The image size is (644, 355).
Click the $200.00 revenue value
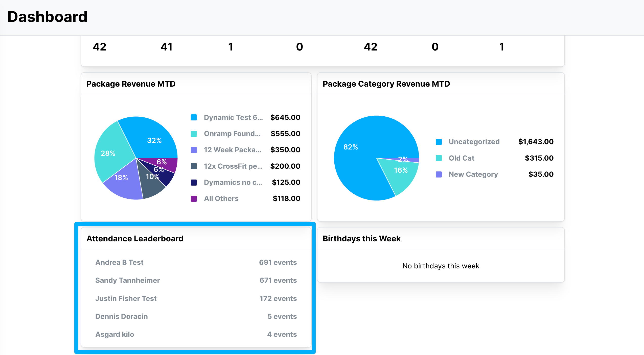click(x=285, y=166)
